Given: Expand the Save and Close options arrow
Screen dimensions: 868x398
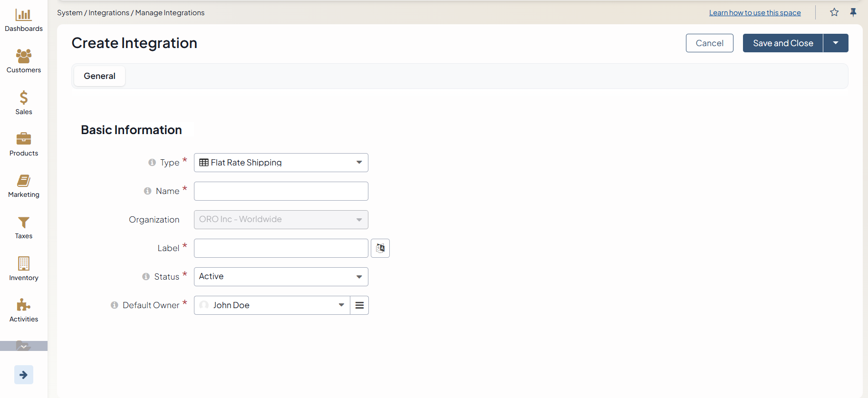Looking at the screenshot, I should pyautogui.click(x=836, y=43).
